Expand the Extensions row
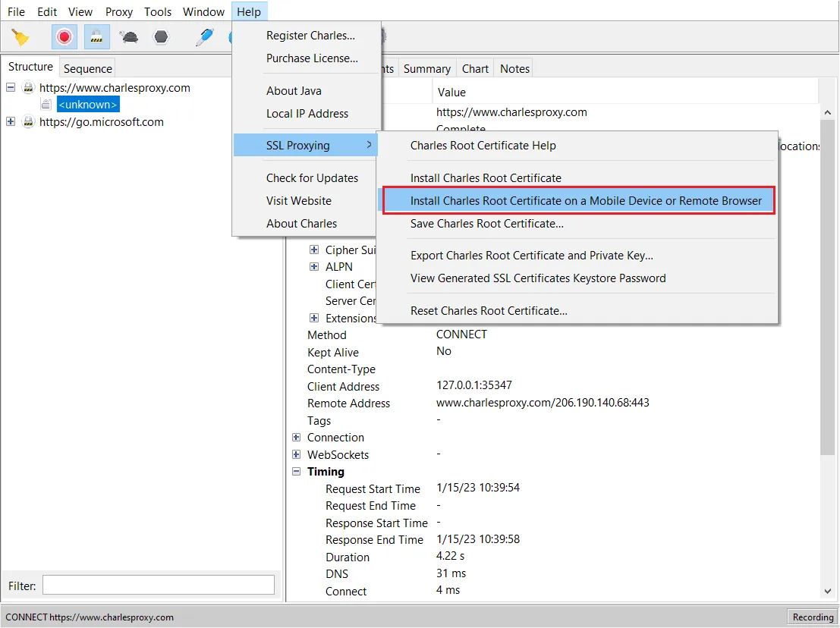The width and height of the screenshot is (840, 628). coord(314,318)
